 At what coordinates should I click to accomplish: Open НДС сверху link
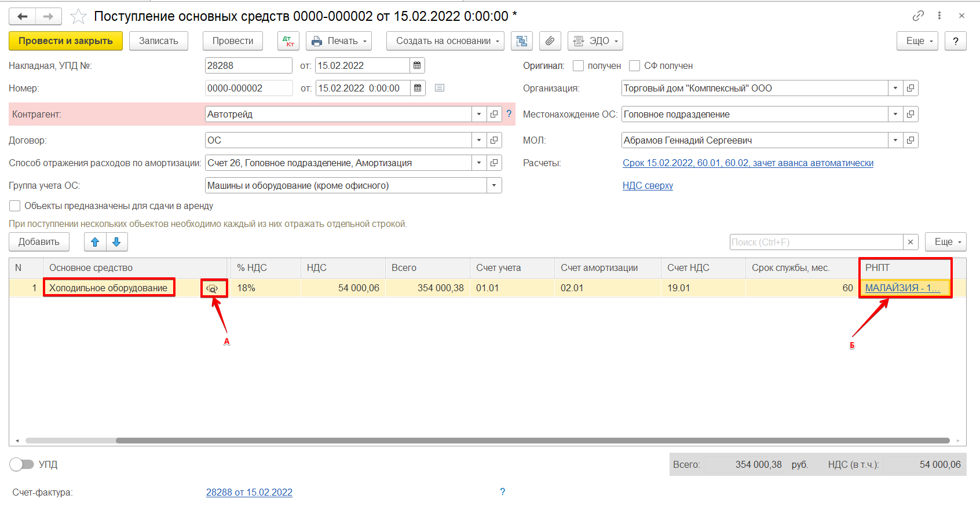pos(648,186)
